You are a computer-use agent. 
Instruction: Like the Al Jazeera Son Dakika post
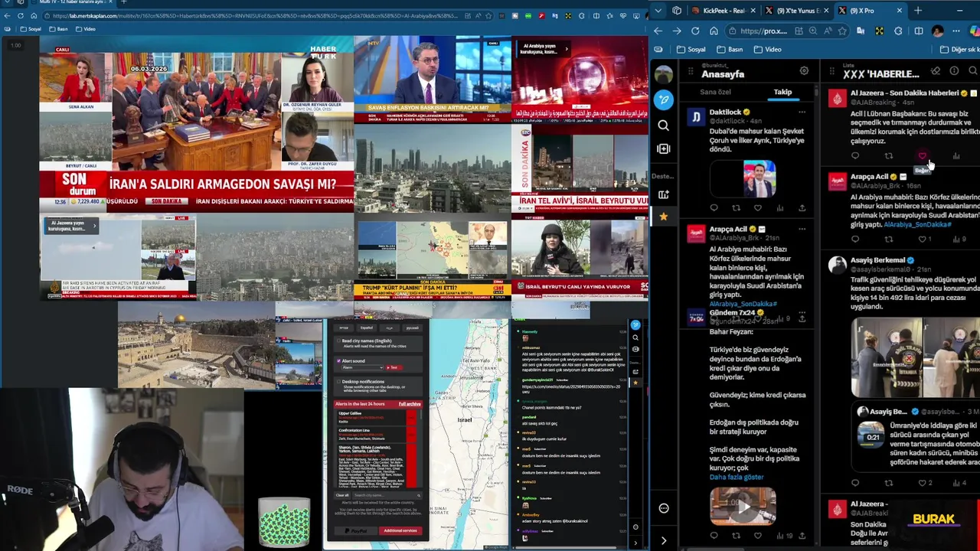tap(922, 156)
